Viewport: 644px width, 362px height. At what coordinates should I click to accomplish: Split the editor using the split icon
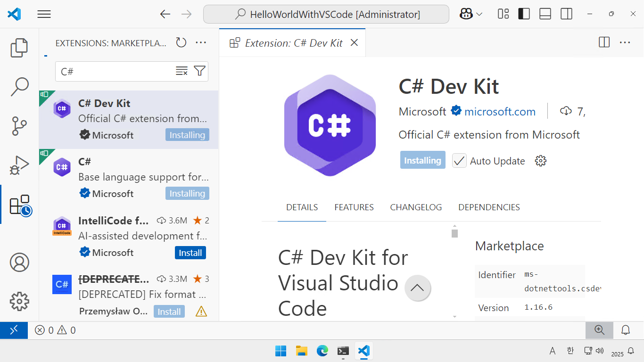pos(604,42)
